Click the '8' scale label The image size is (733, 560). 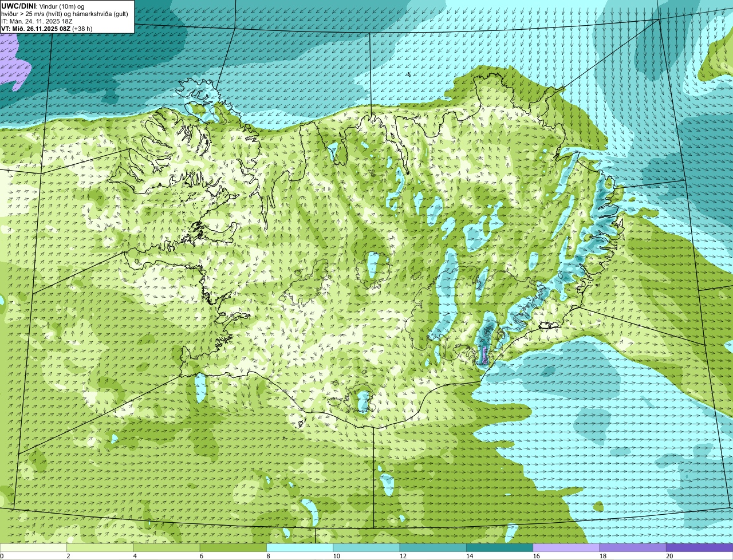pyautogui.click(x=268, y=556)
